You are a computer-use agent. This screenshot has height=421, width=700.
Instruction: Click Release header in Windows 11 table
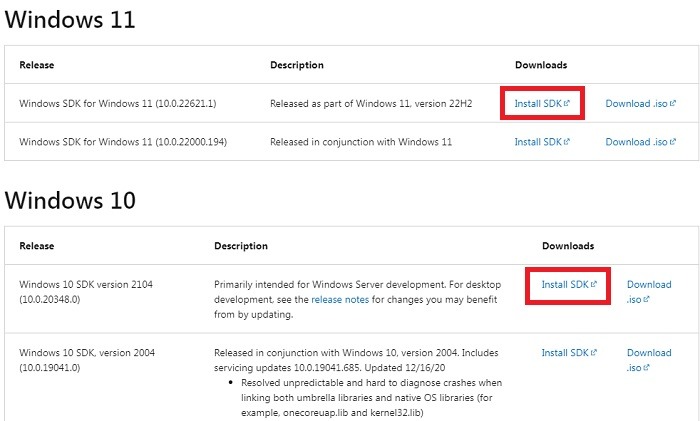point(37,65)
